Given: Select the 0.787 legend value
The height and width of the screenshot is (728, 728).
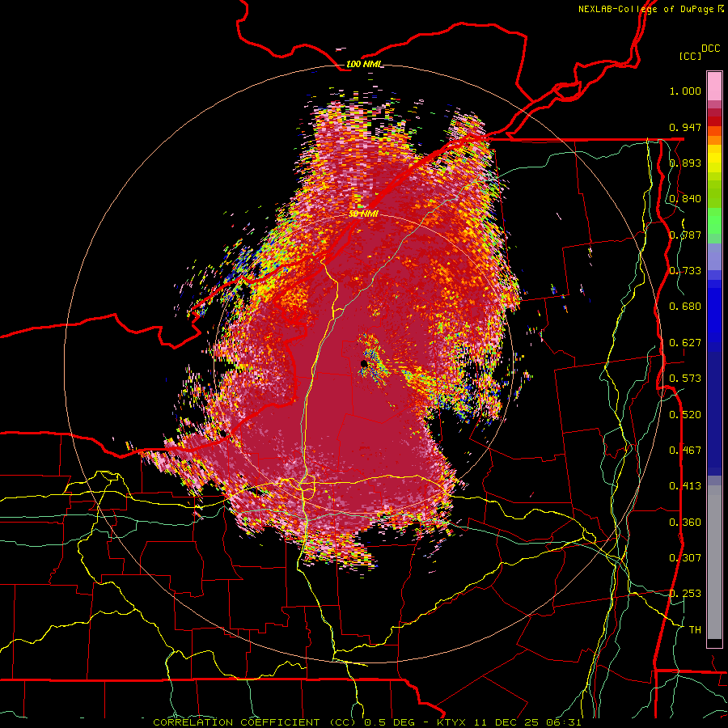Looking at the screenshot, I should pos(685,235).
